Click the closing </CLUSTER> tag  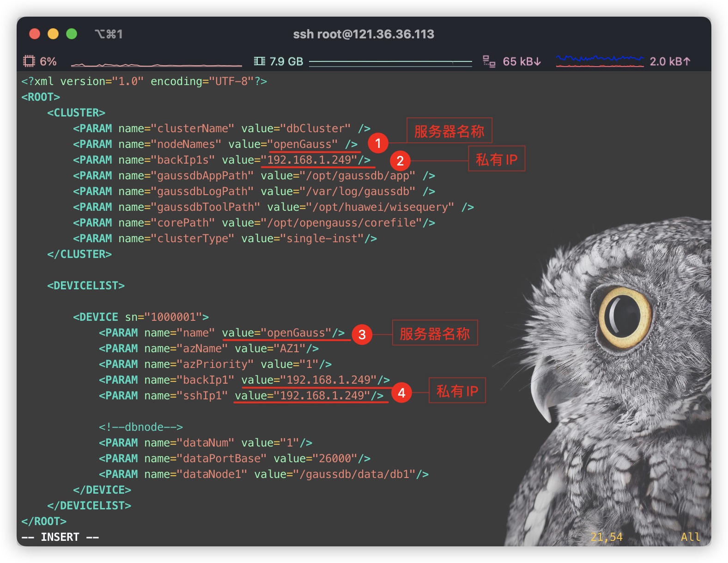[79, 254]
